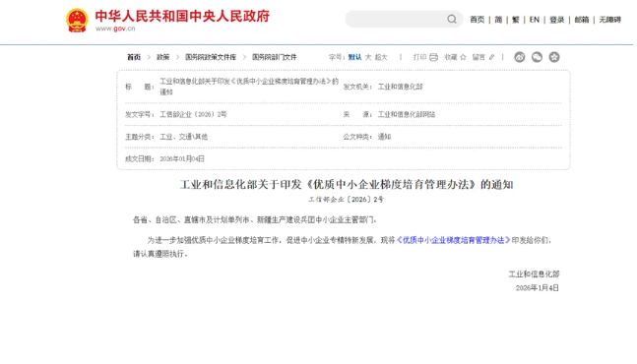
Task: Switch to Simplified Chinese 简
Action: click(x=498, y=20)
